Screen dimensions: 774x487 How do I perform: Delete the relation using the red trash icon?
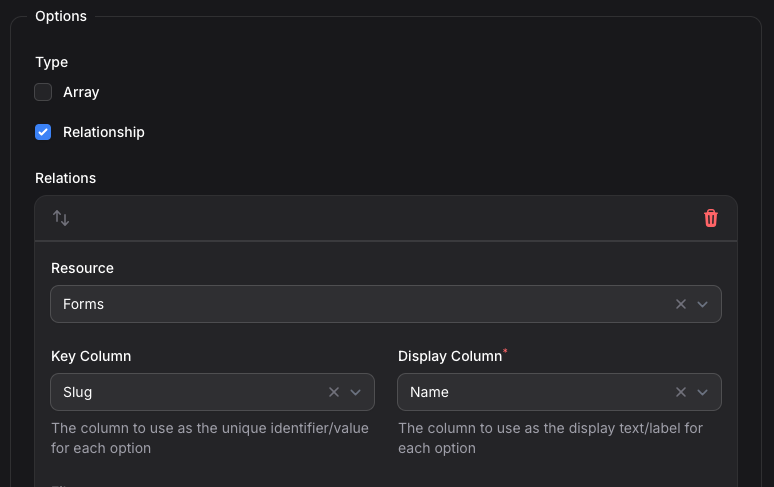click(x=711, y=218)
